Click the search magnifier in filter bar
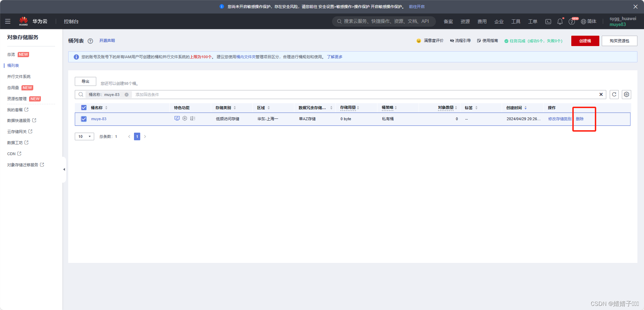Image resolution: width=644 pixels, height=310 pixels. coord(81,95)
